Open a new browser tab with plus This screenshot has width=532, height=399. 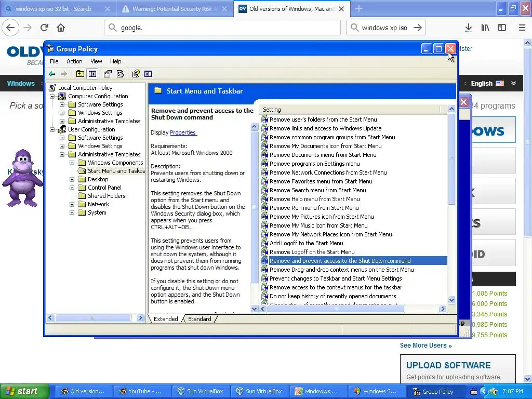tap(359, 9)
